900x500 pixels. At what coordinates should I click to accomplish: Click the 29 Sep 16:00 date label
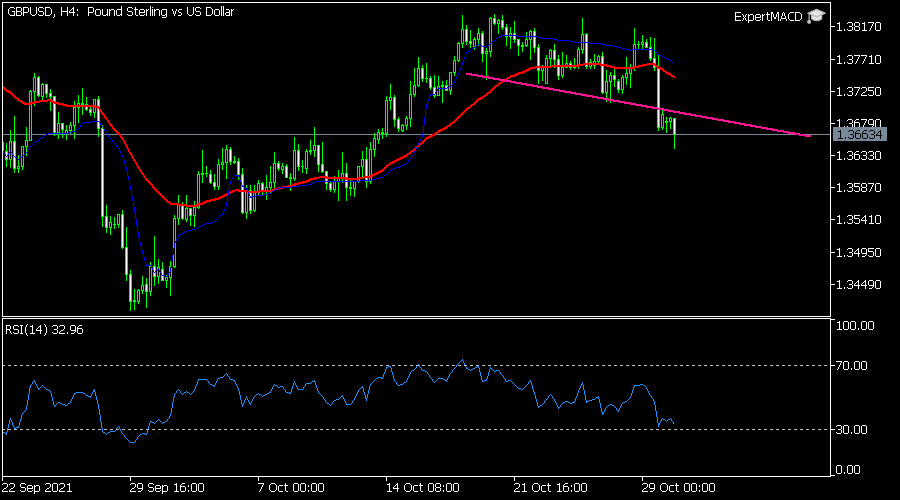pyautogui.click(x=167, y=488)
